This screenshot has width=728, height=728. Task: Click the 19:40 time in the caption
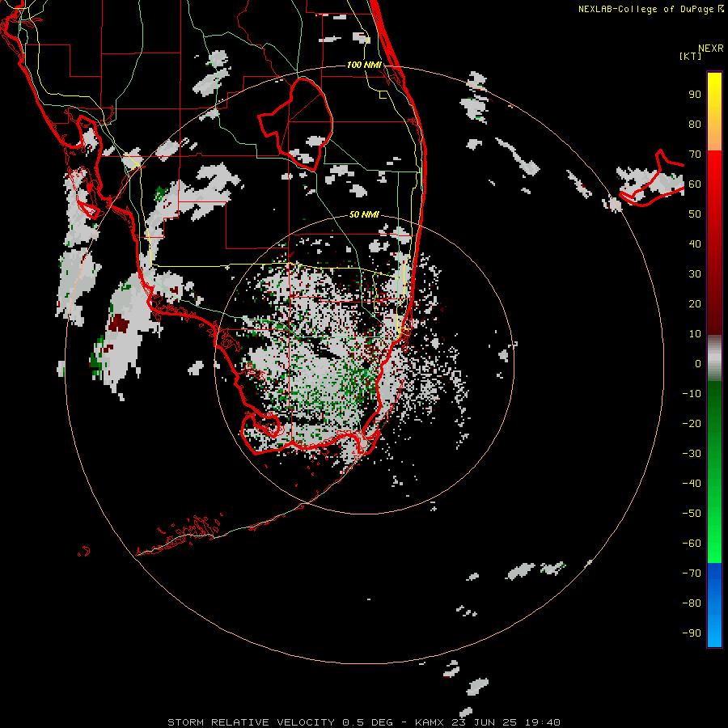pos(543,722)
